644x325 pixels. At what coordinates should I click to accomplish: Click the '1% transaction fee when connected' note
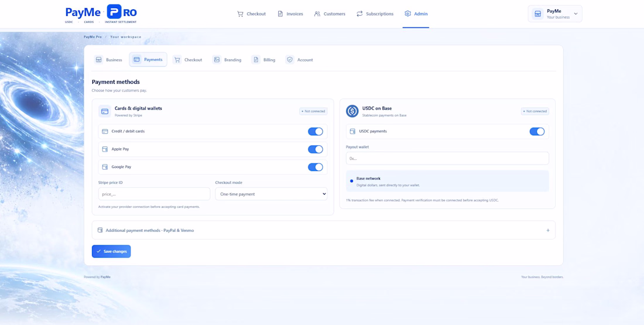tap(422, 200)
